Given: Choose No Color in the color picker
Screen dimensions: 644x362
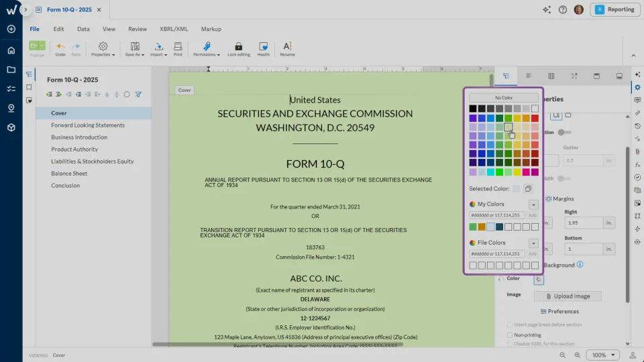Looking at the screenshot, I should pyautogui.click(x=503, y=98).
